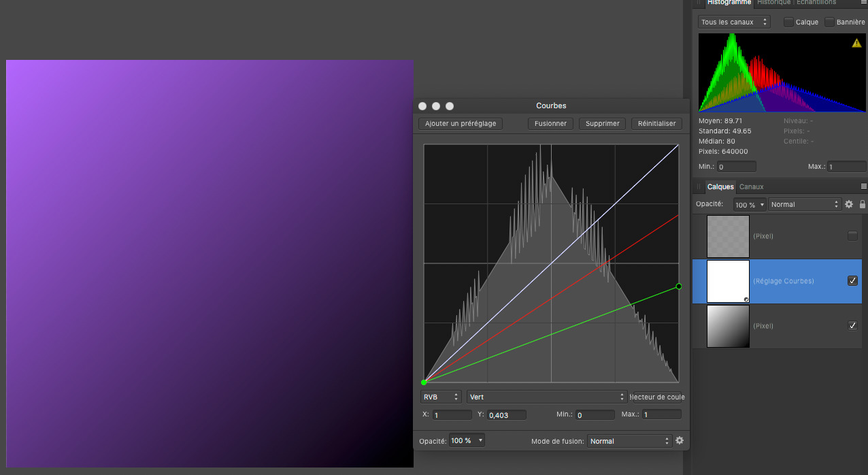Viewport: 868px width, 475px height.
Task: Click the Standard: 49.65 statistic
Action: [x=724, y=131]
